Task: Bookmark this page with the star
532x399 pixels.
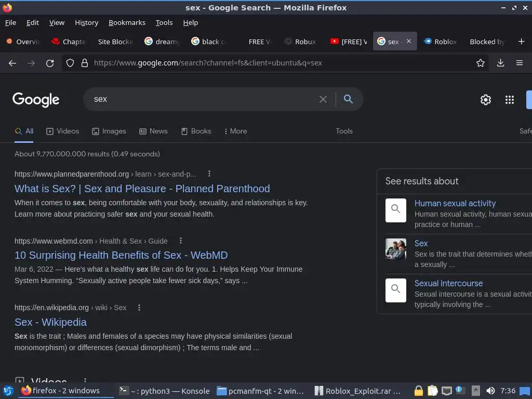Action: click(480, 63)
